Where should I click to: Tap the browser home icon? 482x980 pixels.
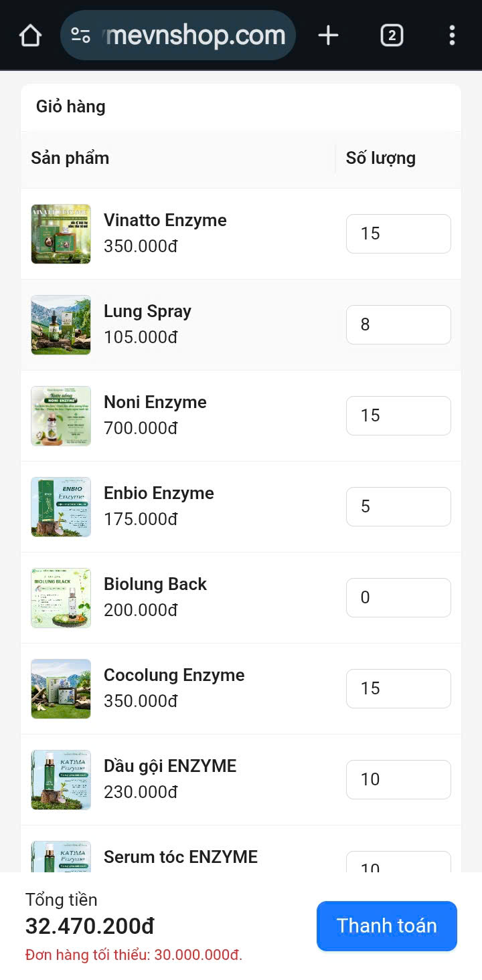tap(30, 35)
